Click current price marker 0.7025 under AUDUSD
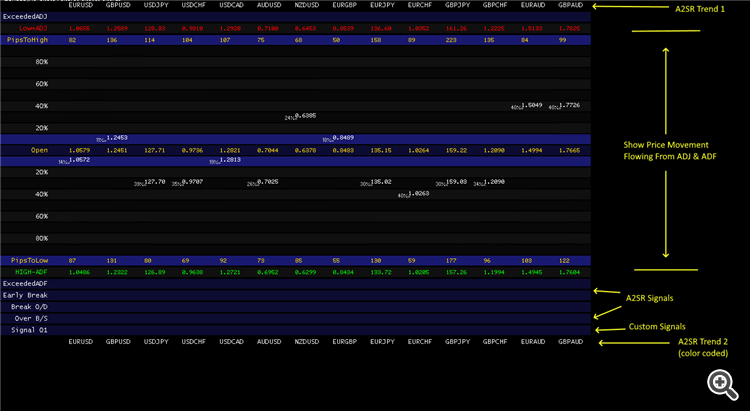 [x=267, y=182]
